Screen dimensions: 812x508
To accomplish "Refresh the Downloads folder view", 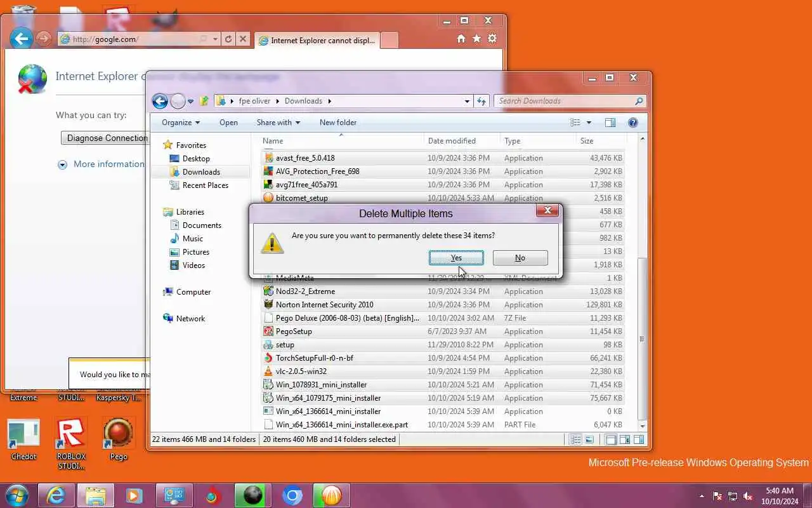I will coord(481,101).
